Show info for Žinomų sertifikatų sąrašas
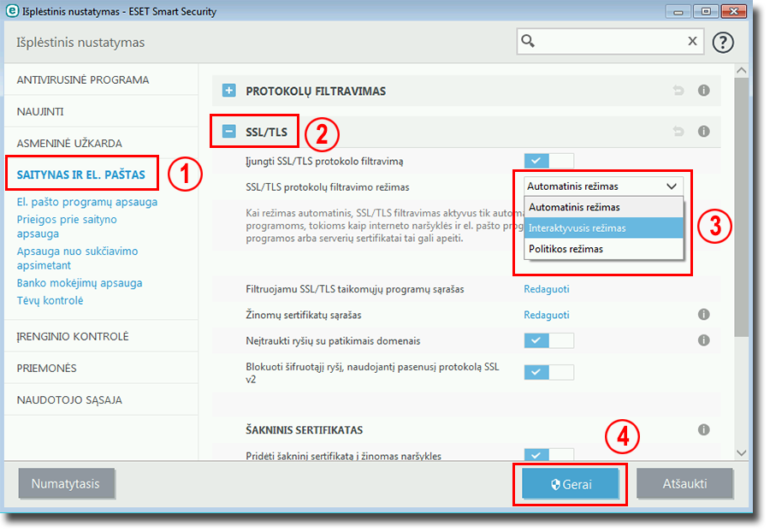 [x=704, y=314]
